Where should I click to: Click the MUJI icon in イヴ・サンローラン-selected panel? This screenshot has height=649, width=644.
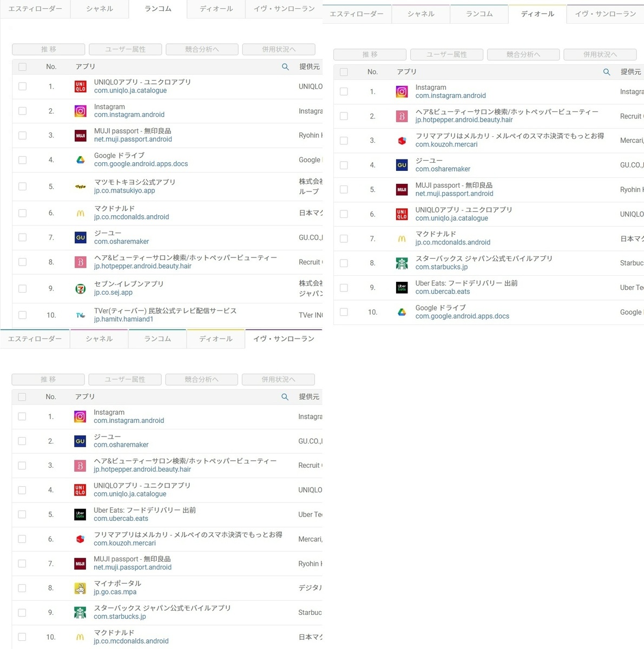click(x=80, y=564)
